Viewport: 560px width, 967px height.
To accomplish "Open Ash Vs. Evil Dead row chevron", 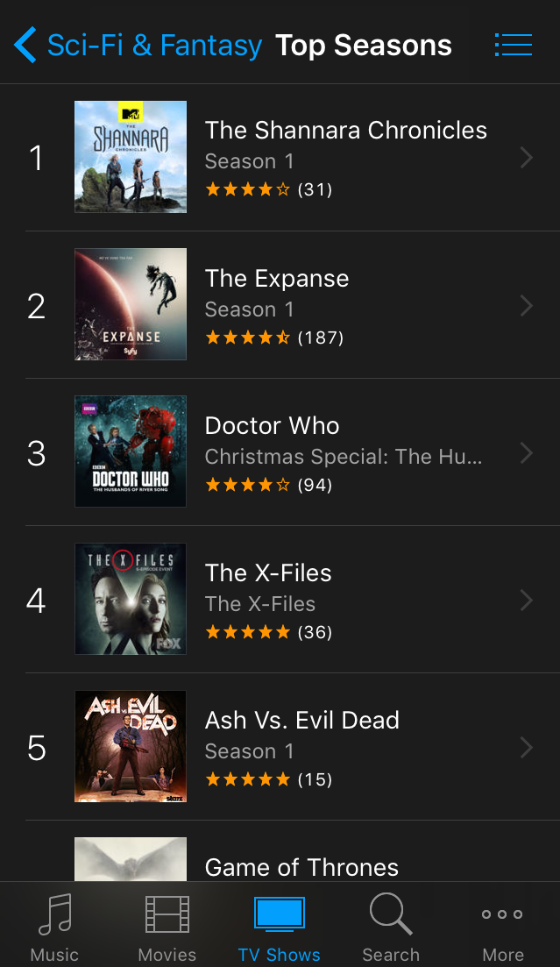I will click(x=526, y=748).
